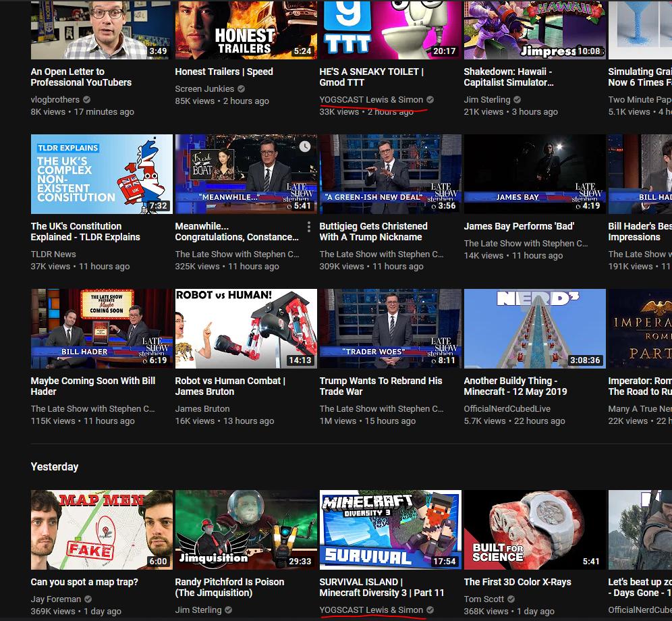
Task: Go to Jim Sterling channel under Shakedown: Hawaii
Action: (x=487, y=99)
